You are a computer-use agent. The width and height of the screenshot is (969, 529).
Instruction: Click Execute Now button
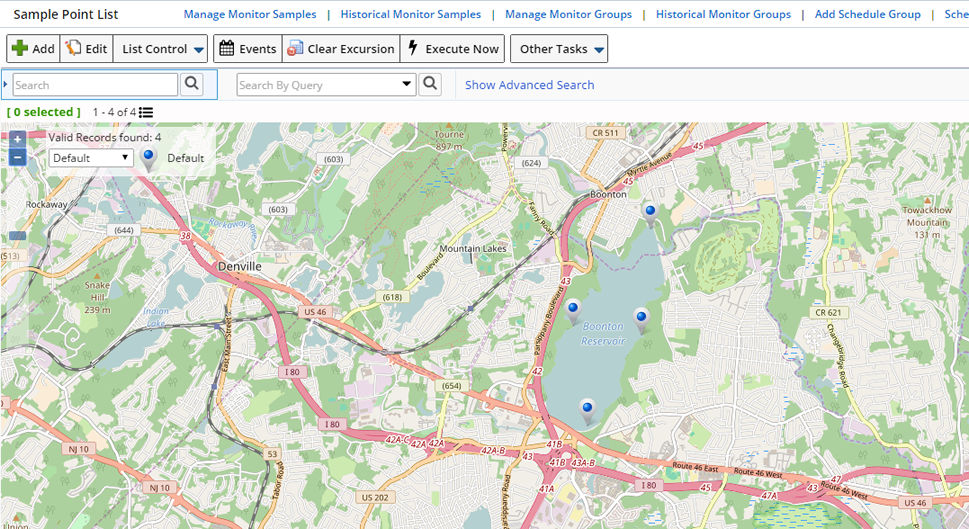[x=452, y=49]
